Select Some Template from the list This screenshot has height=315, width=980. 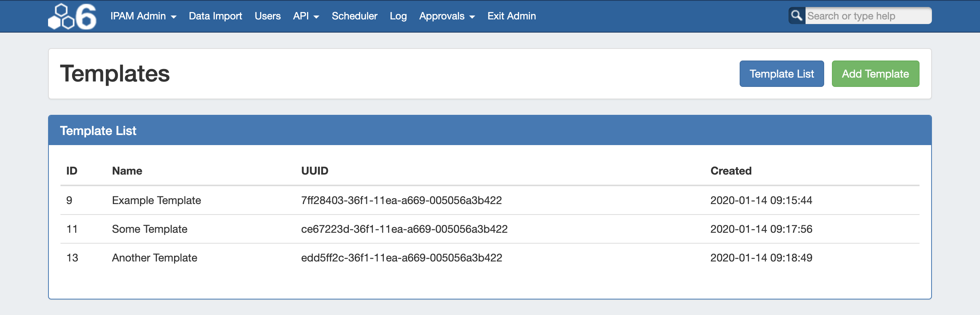pyautogui.click(x=149, y=229)
